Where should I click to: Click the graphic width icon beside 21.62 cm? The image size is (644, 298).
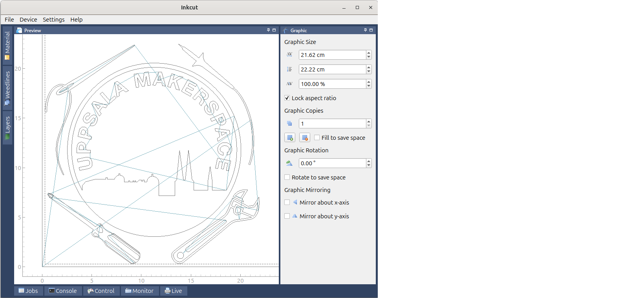pyautogui.click(x=289, y=55)
